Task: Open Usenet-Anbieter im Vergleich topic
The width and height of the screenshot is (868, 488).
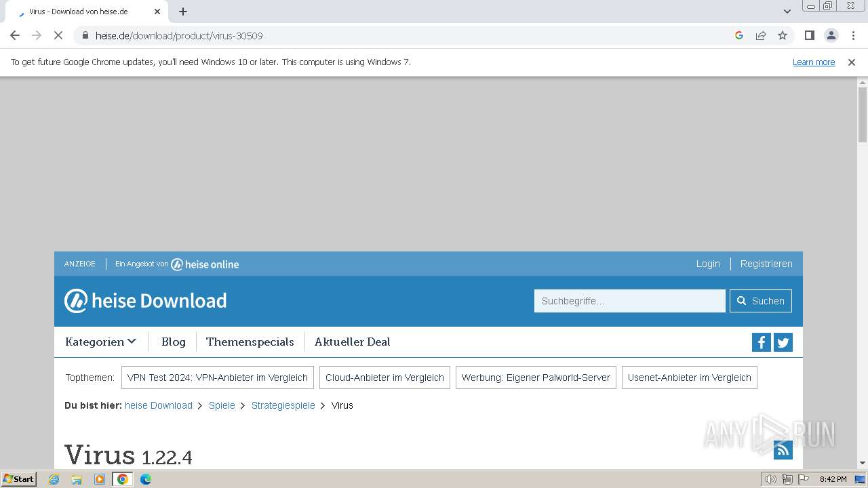Action: [690, 378]
